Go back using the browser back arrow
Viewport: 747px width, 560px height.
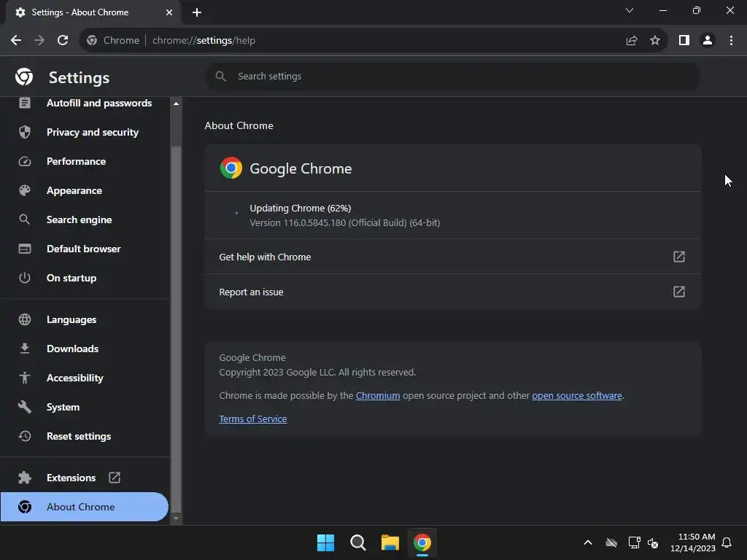tap(16, 41)
